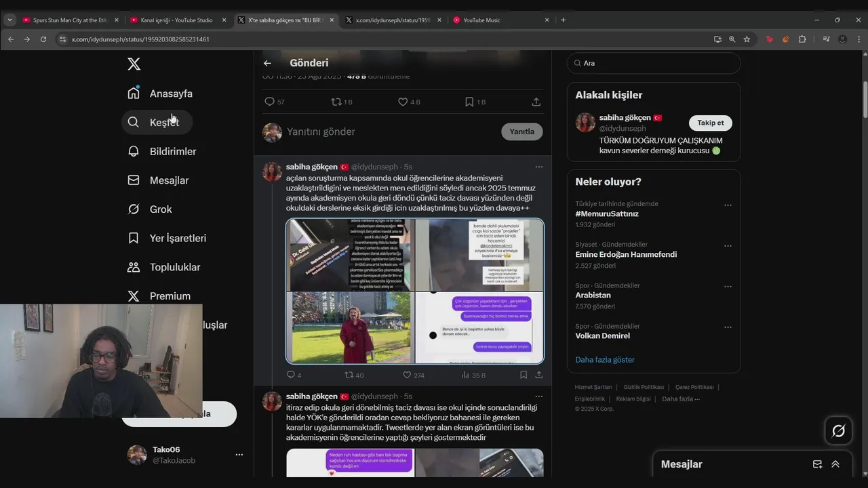Viewport: 868px width, 488px height.
Task: Open more options for Volkan Demirel trend
Action: click(728, 327)
